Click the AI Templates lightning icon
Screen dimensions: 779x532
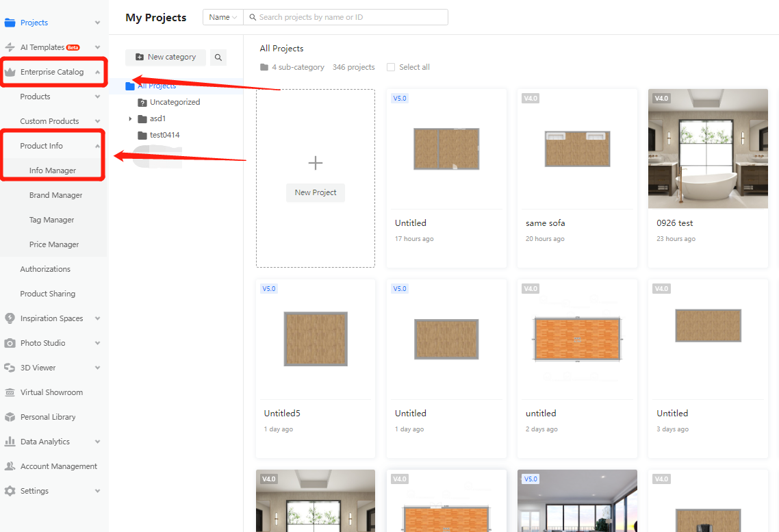tap(10, 47)
